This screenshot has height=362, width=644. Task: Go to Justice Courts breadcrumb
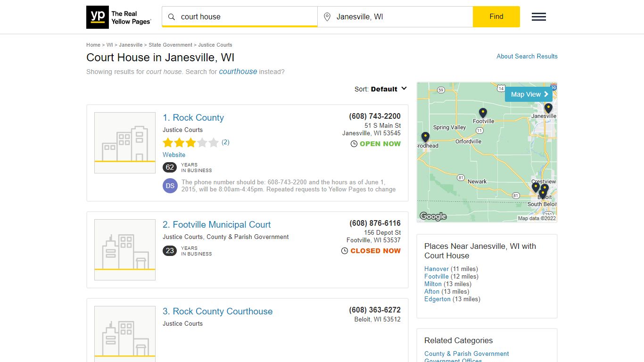(215, 45)
